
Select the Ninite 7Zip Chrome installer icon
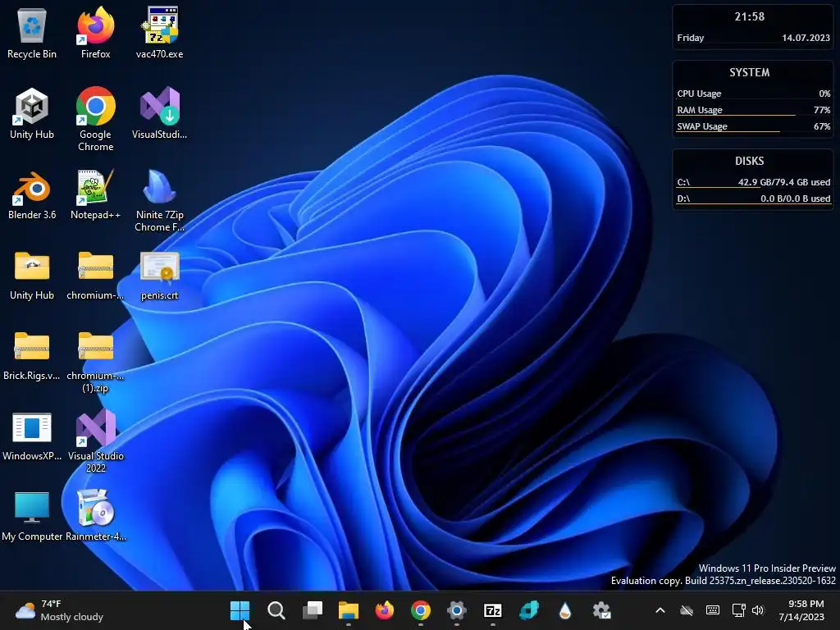click(159, 200)
